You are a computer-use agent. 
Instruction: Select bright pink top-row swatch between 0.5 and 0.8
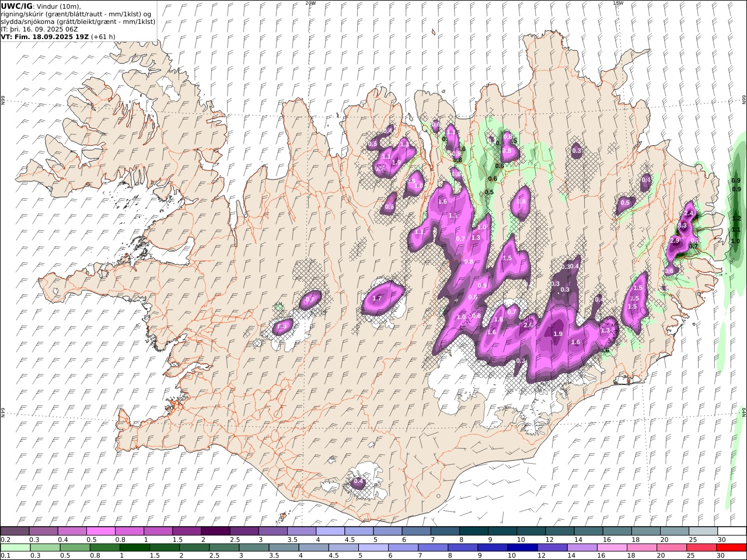tap(100, 531)
